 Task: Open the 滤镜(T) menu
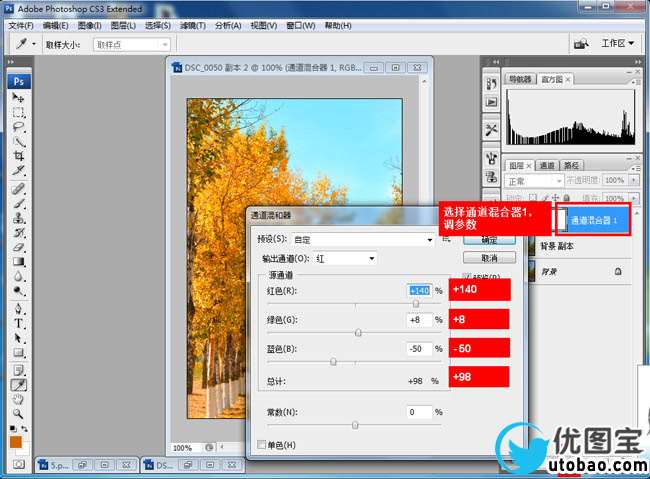(193, 26)
